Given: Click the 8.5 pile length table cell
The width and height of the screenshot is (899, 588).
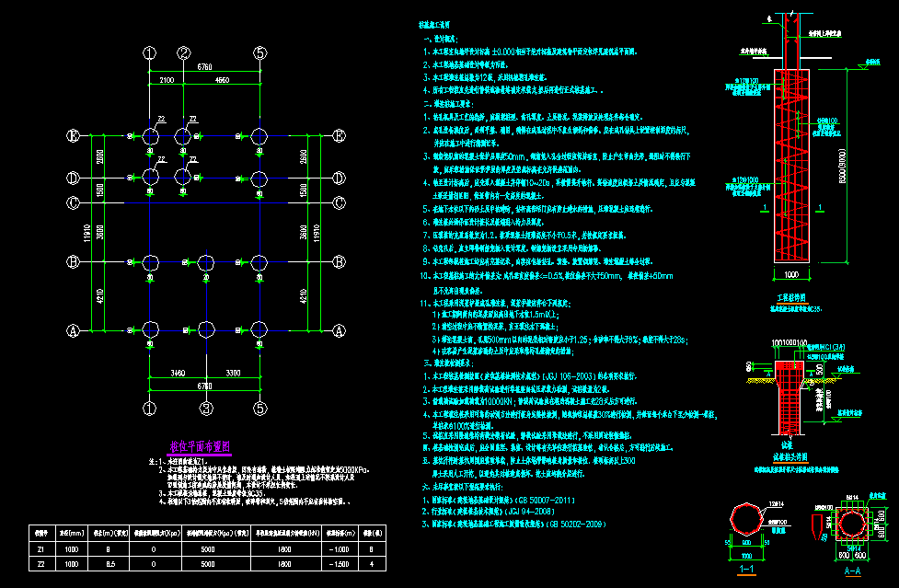Looking at the screenshot, I should [x=109, y=562].
